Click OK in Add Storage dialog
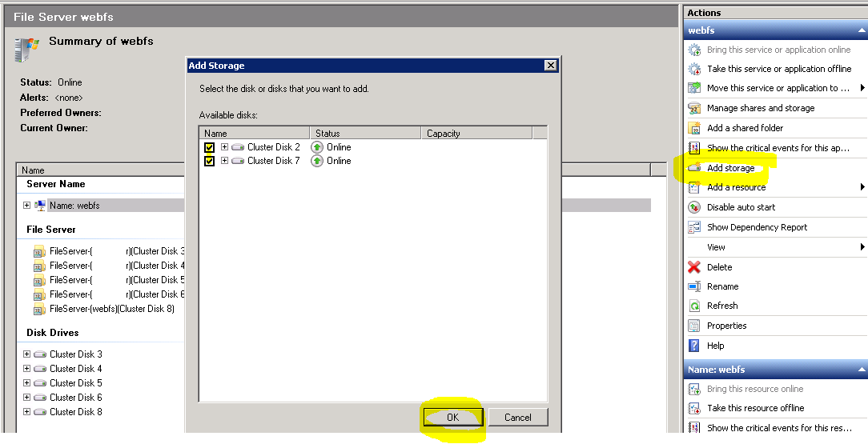 pyautogui.click(x=453, y=418)
